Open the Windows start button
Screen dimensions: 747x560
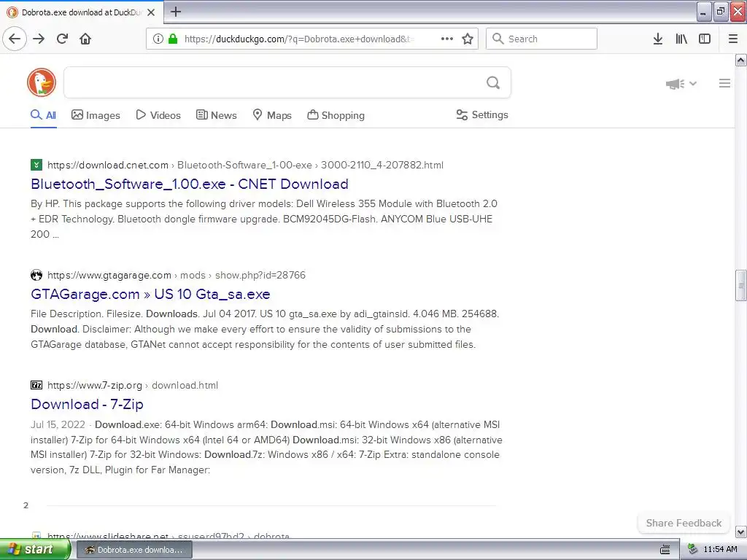click(x=35, y=549)
